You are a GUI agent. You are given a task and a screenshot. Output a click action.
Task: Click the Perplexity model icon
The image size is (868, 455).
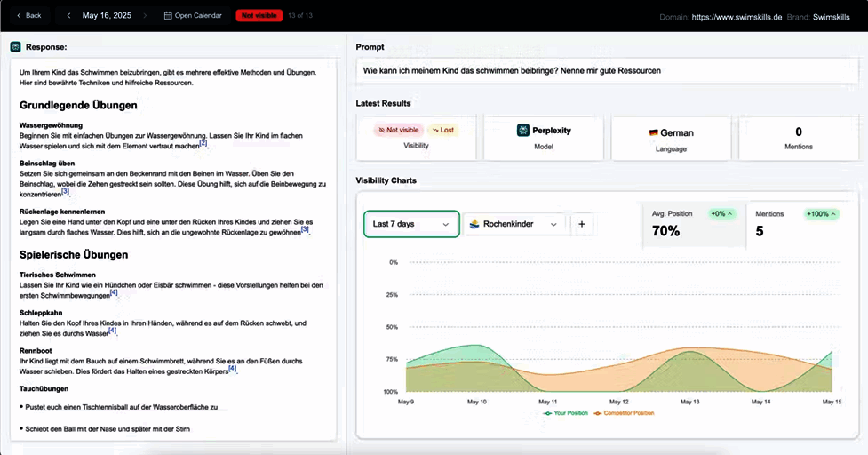pyautogui.click(x=523, y=130)
